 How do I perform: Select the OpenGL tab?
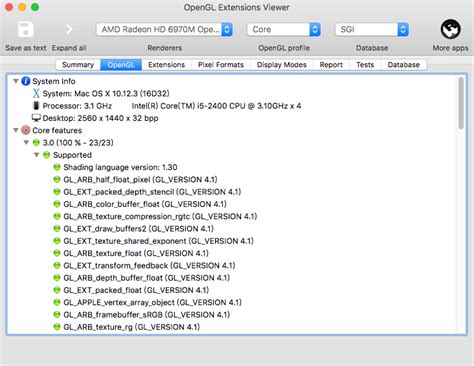pos(121,65)
